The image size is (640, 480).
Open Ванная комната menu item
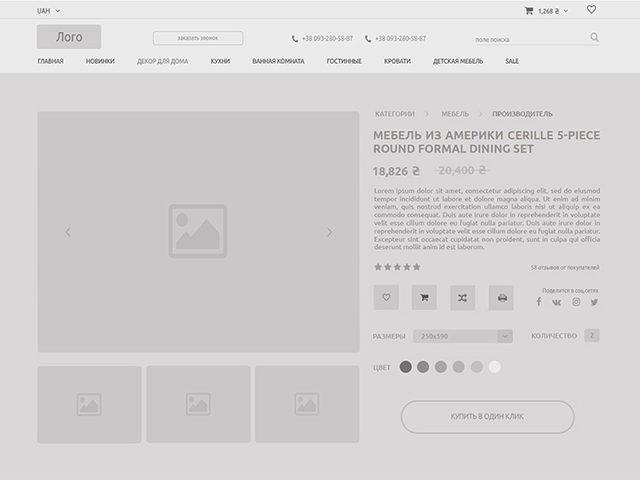coord(278,61)
